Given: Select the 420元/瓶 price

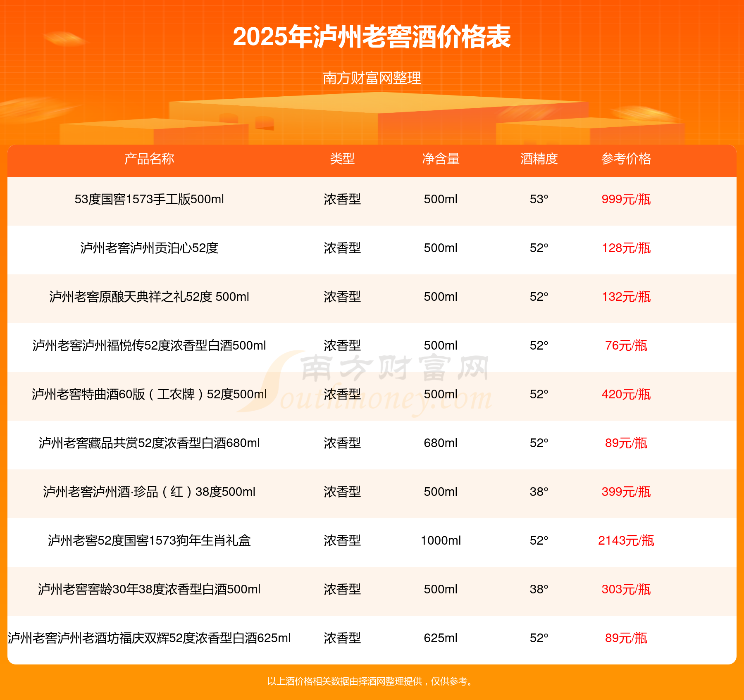Looking at the screenshot, I should click(626, 394).
